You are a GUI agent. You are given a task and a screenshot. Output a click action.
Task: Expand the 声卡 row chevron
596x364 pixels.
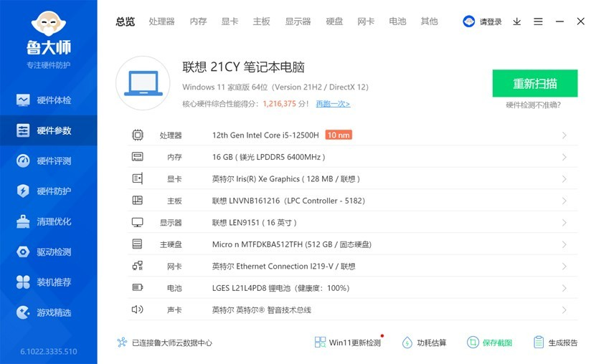tap(564, 310)
